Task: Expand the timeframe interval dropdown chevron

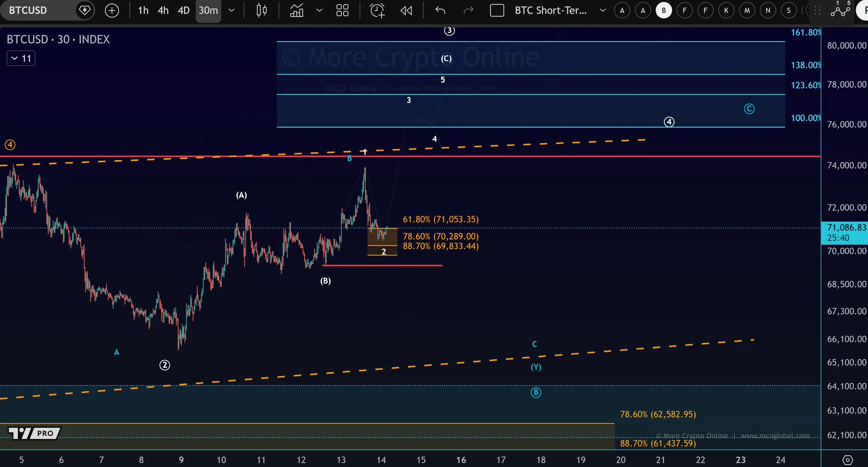Action: 231,11
